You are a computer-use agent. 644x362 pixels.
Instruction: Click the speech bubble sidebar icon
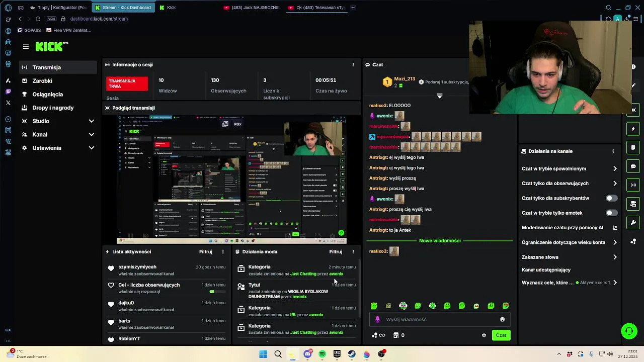pos(633,166)
